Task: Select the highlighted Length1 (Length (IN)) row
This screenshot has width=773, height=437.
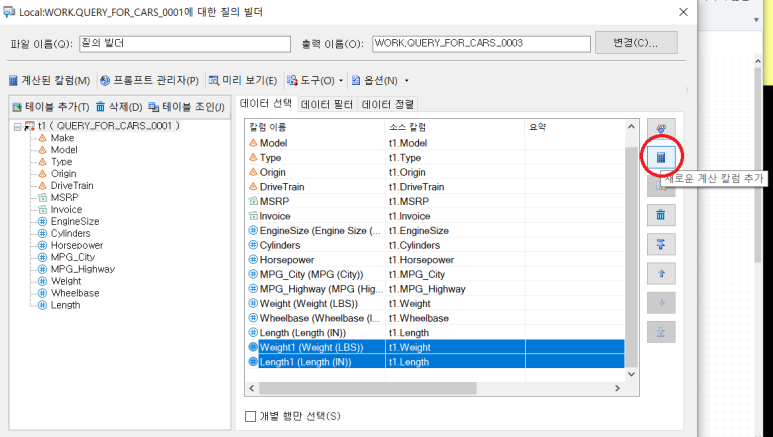Action: [x=435, y=362]
